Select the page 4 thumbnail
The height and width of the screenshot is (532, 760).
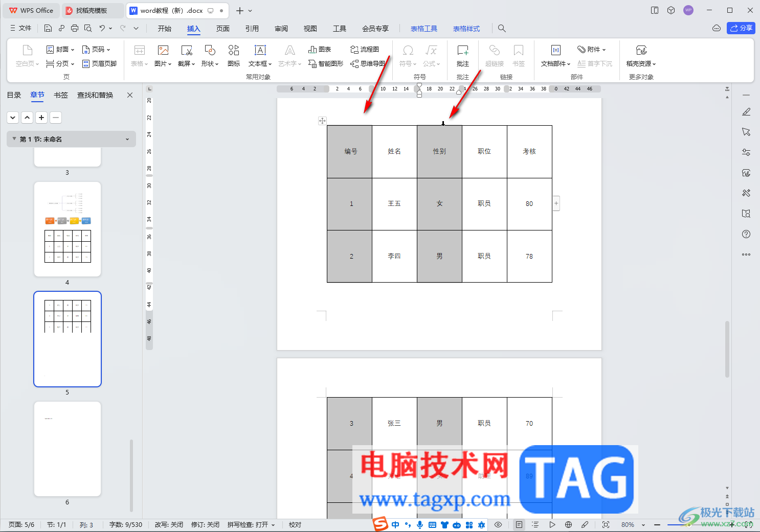pyautogui.click(x=68, y=229)
